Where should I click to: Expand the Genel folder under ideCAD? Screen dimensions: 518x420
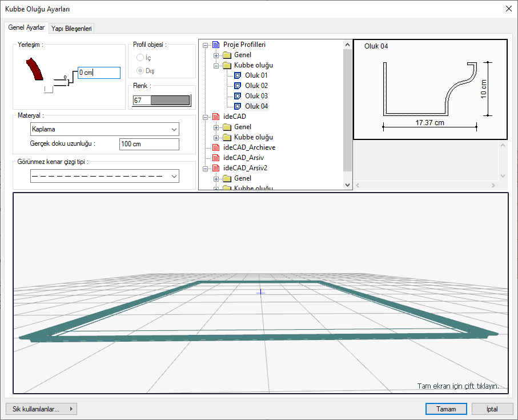(x=216, y=127)
